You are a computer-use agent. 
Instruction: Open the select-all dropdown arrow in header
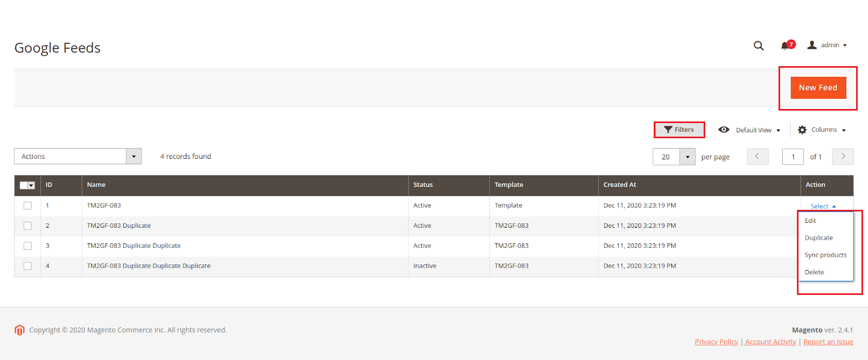click(31, 185)
